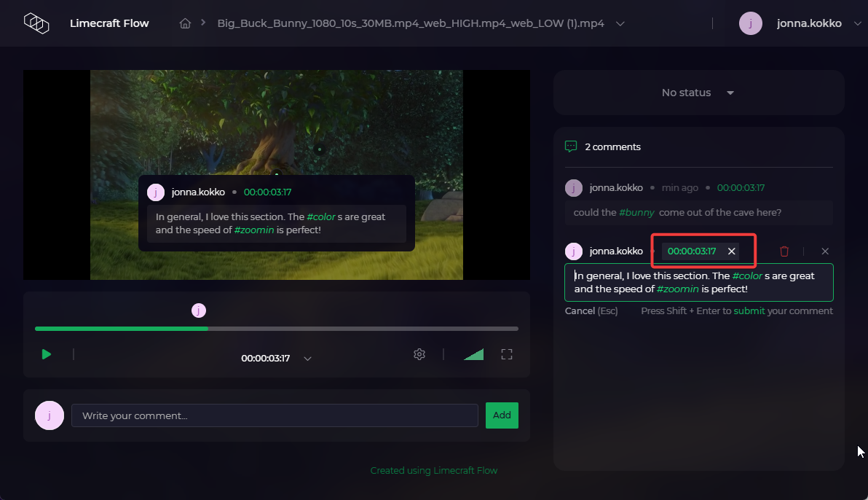868x500 pixels.
Task: Click the timecode in the video overlay comment
Action: (x=267, y=192)
